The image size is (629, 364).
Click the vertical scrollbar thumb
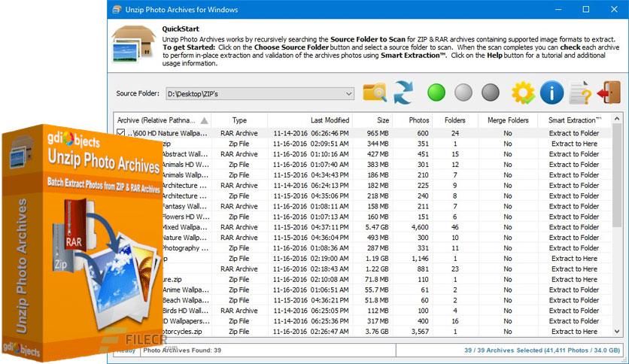[x=617, y=175]
